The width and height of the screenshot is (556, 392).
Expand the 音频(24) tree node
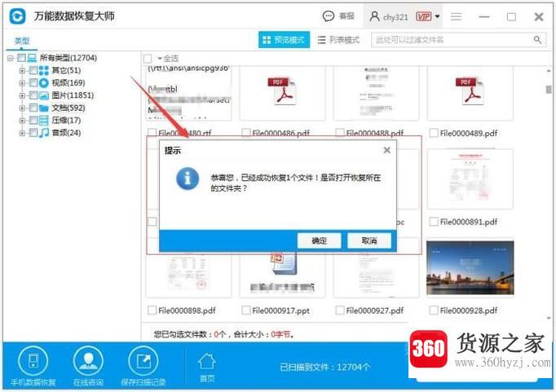22,133
